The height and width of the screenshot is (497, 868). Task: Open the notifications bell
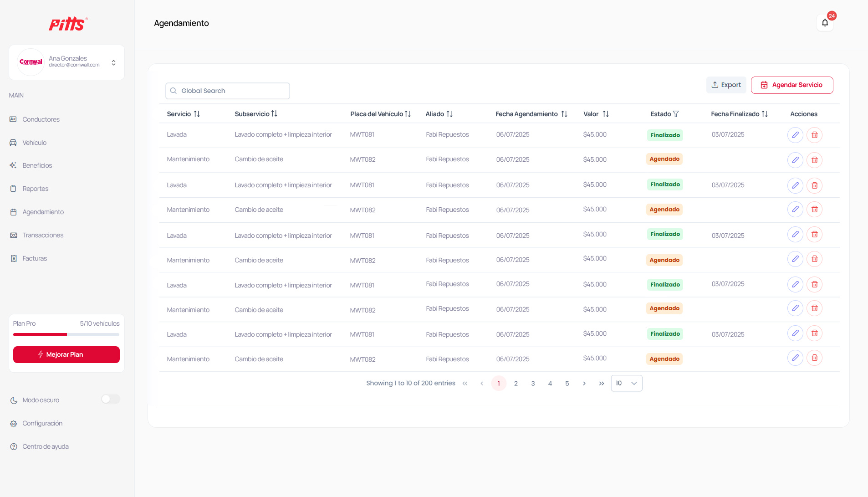[x=825, y=23]
